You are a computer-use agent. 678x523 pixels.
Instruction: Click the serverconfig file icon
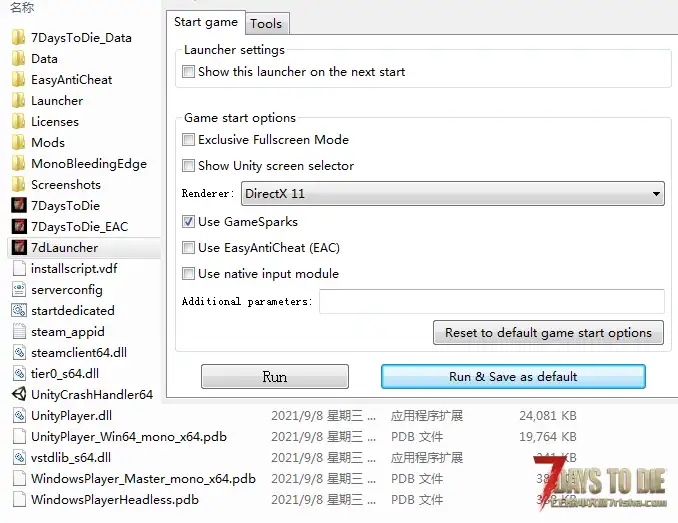click(x=18, y=290)
